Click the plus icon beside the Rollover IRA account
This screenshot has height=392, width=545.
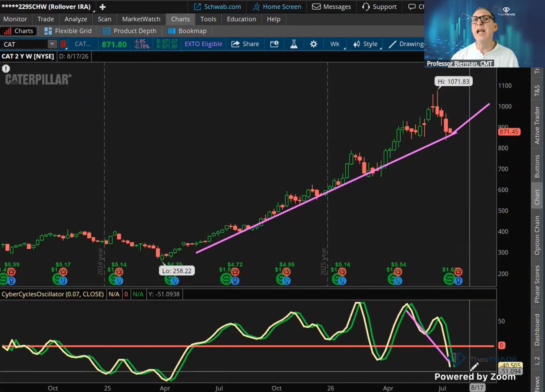(102, 7)
